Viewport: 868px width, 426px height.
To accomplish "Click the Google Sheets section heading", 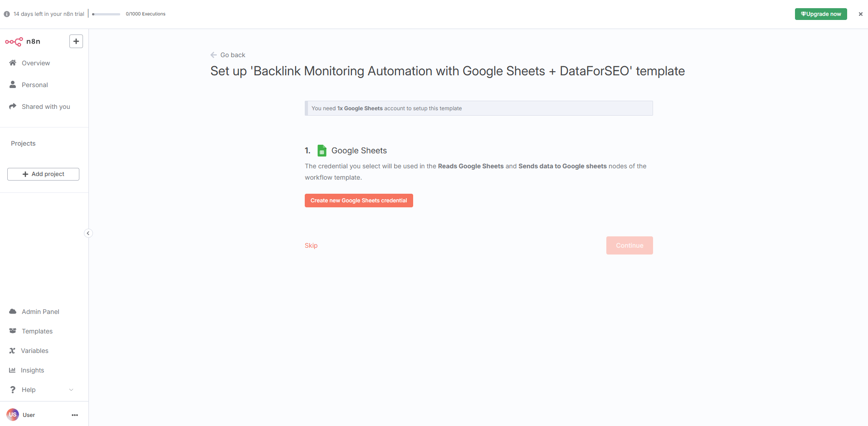I will pyautogui.click(x=359, y=151).
